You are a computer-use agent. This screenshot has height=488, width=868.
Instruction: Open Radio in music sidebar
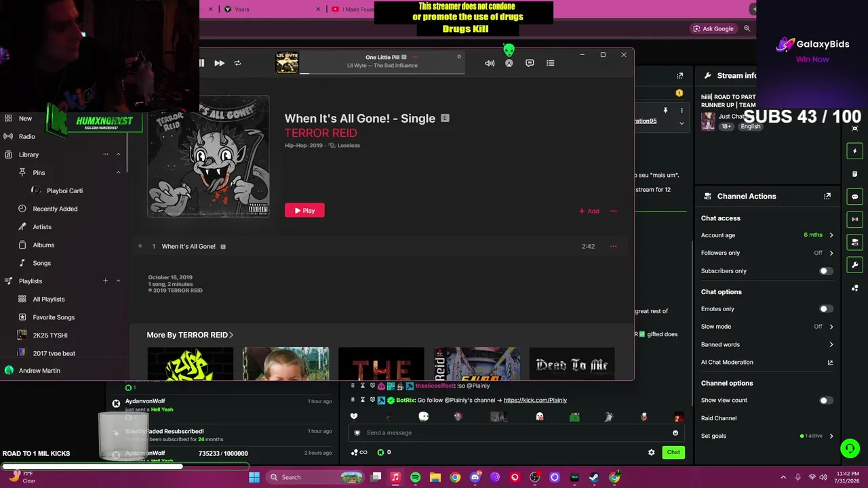[27, 136]
